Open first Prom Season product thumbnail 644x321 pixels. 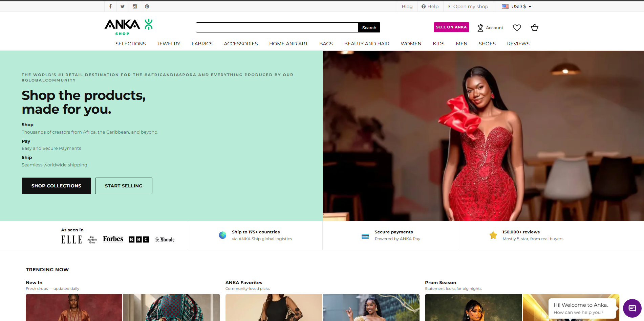pyautogui.click(x=473, y=307)
